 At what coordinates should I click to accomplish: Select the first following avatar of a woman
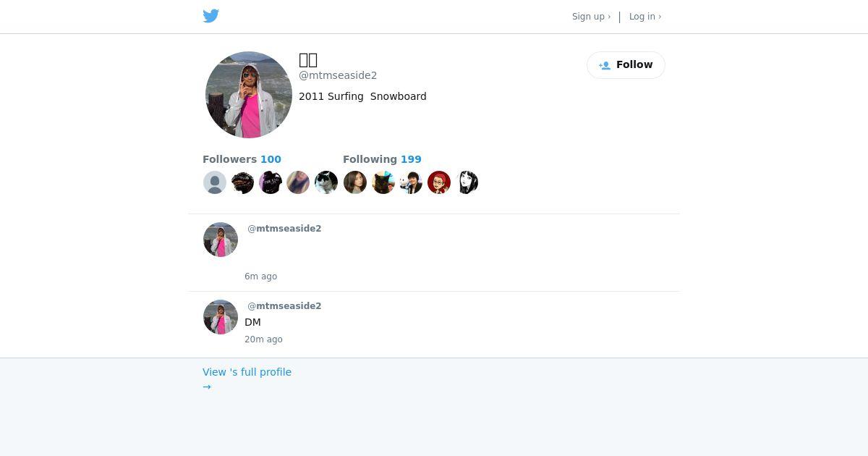tap(355, 182)
